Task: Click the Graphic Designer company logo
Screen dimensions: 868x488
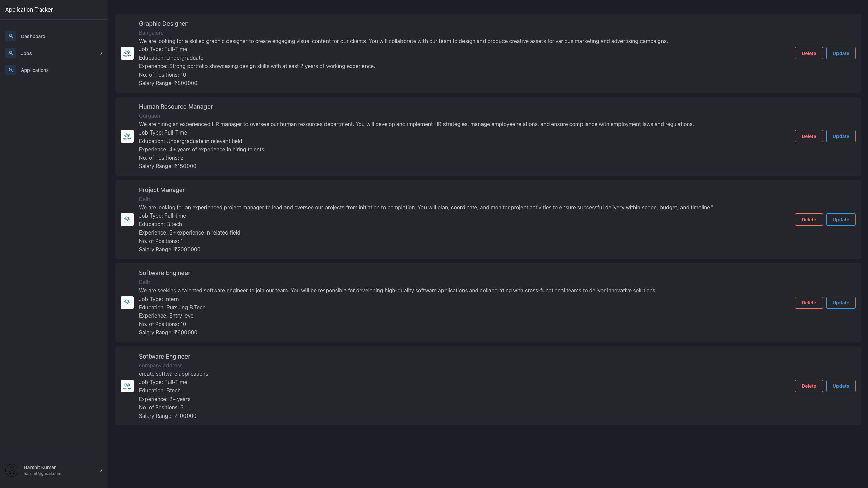Action: pos(127,53)
